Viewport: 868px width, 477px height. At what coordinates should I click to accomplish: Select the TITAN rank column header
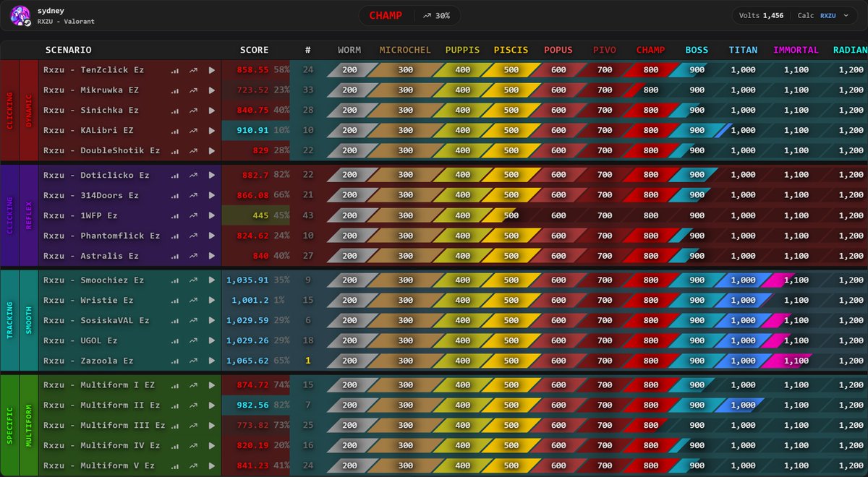pyautogui.click(x=743, y=50)
